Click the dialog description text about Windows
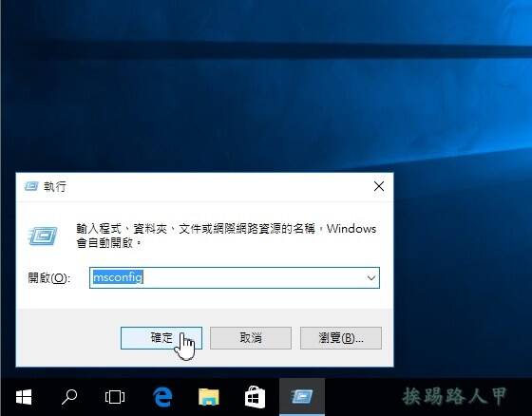Viewport: 532px width, 416px height. point(226,236)
